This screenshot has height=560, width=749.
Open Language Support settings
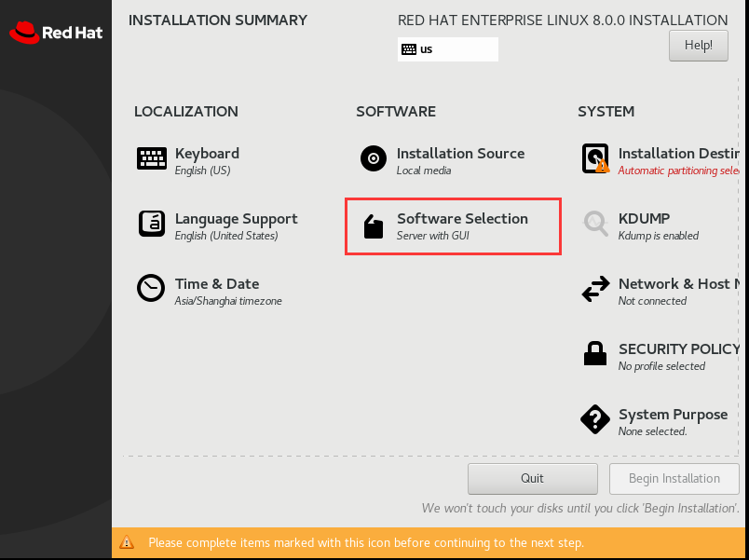point(236,219)
